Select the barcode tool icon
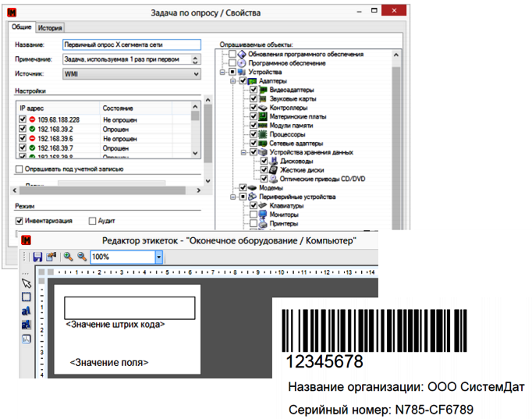The height and width of the screenshot is (419, 532). (x=26, y=339)
